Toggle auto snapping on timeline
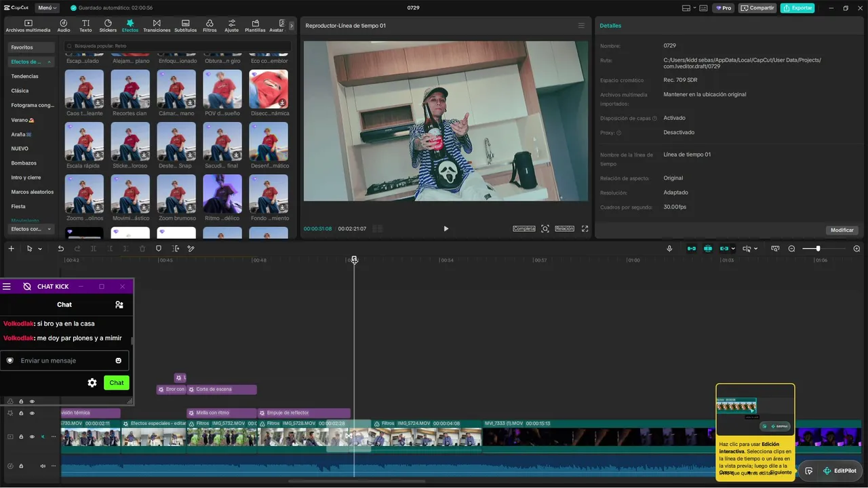This screenshot has width=868, height=488. click(708, 249)
